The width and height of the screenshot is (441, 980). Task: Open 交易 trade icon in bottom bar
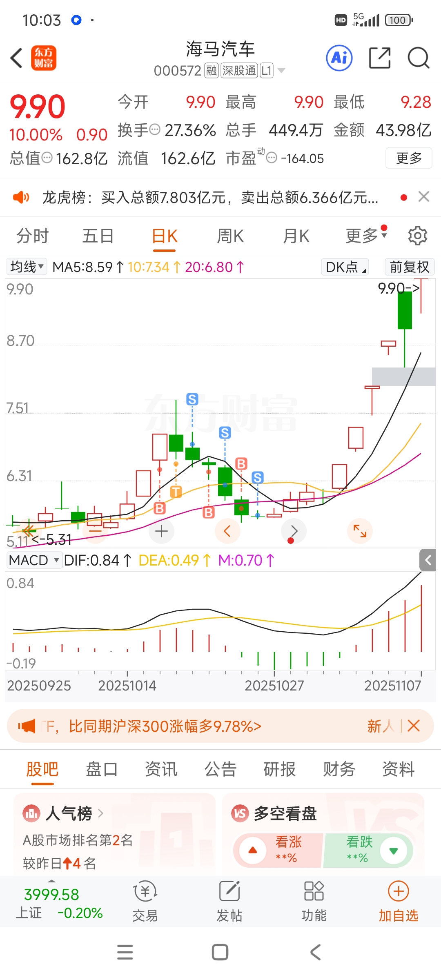(145, 902)
